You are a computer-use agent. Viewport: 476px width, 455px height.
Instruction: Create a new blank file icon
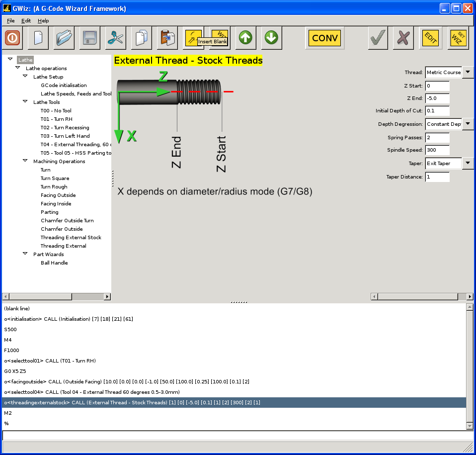tap(38, 38)
